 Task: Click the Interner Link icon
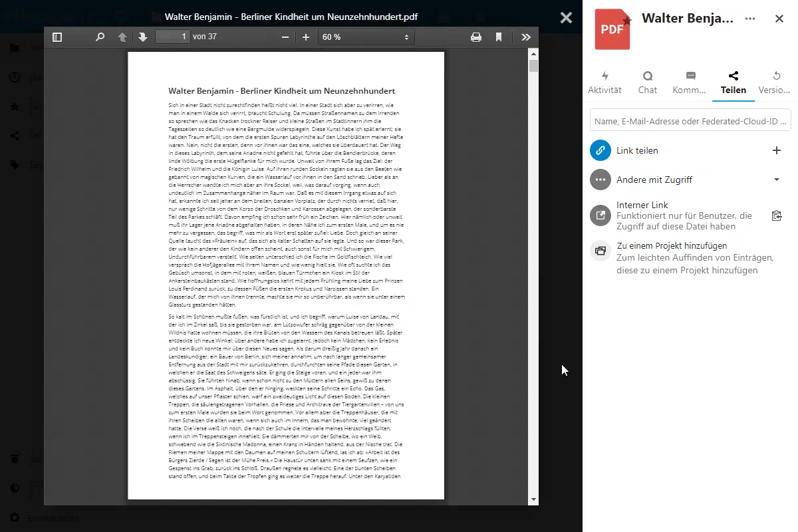600,215
